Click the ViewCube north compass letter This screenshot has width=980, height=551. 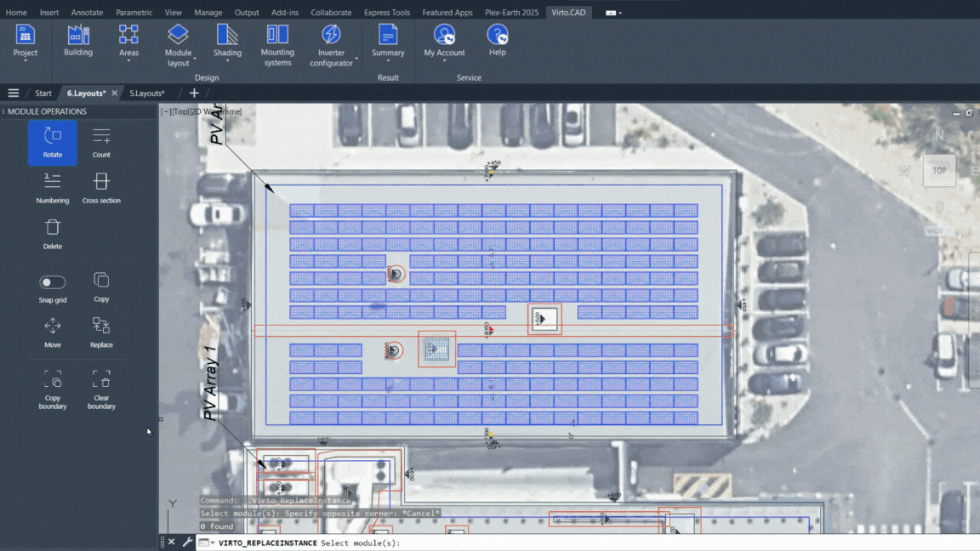[939, 135]
